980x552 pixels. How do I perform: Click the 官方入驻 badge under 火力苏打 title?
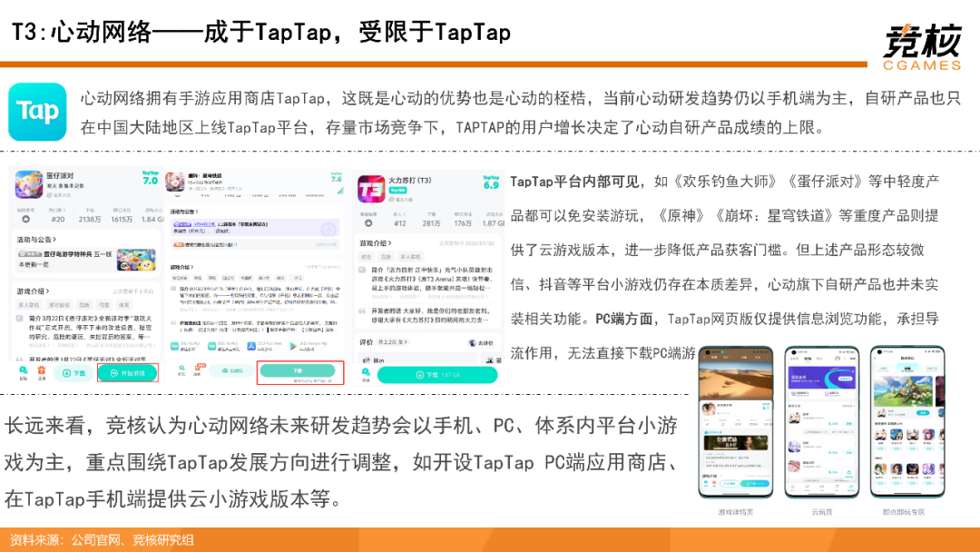(401, 200)
